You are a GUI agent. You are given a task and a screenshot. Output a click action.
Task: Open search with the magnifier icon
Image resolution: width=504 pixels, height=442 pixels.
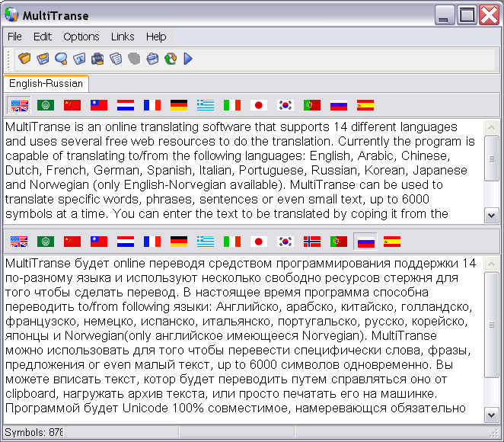(x=61, y=59)
